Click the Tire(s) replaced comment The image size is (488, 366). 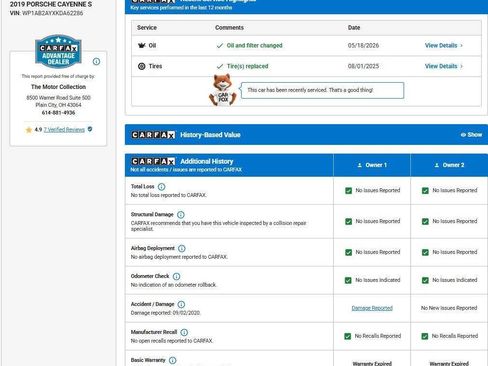(247, 66)
